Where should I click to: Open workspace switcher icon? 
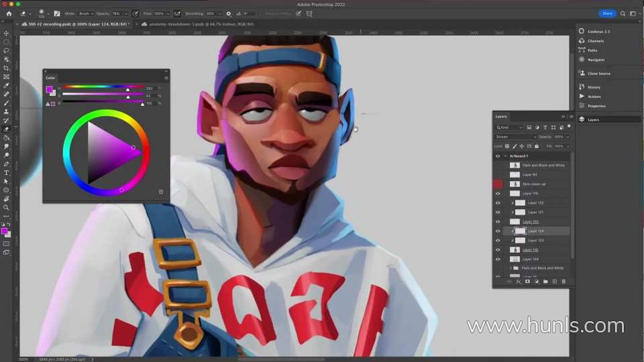point(633,13)
